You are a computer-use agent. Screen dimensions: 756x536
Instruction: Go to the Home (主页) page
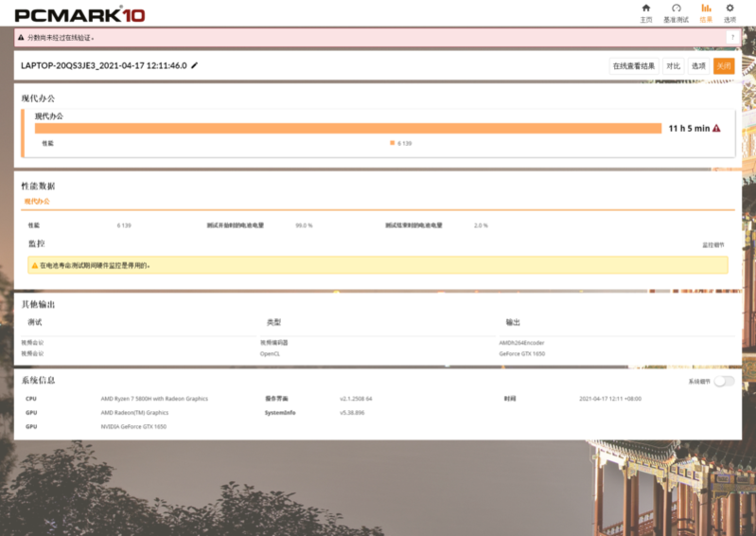[x=646, y=12]
